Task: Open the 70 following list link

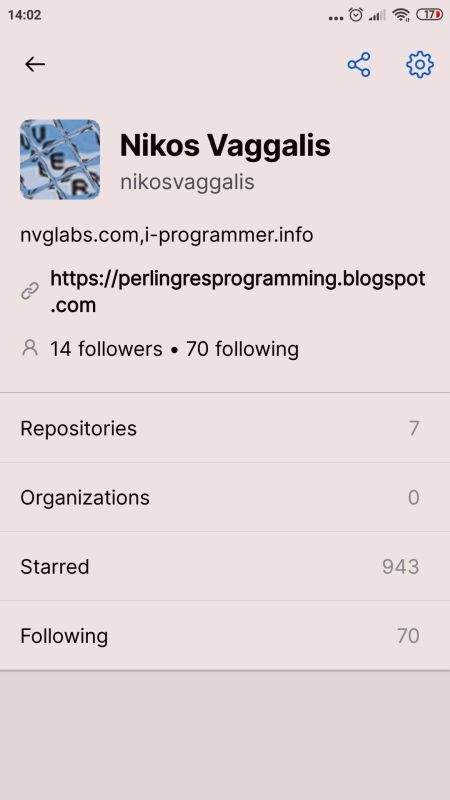Action: tap(242, 349)
